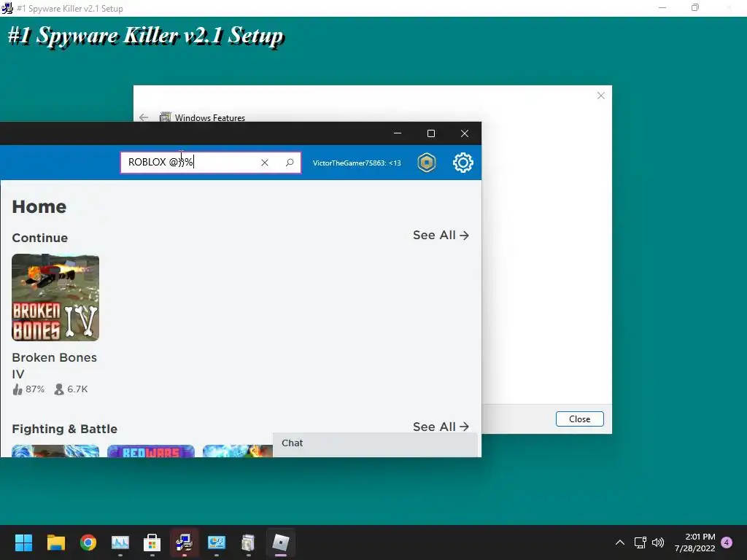Click back arrow in Windows Features window

pos(144,117)
